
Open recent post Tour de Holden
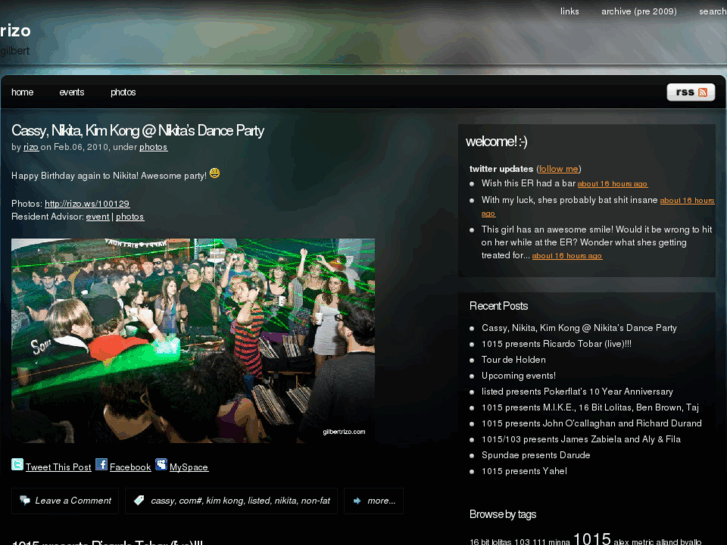[513, 359]
